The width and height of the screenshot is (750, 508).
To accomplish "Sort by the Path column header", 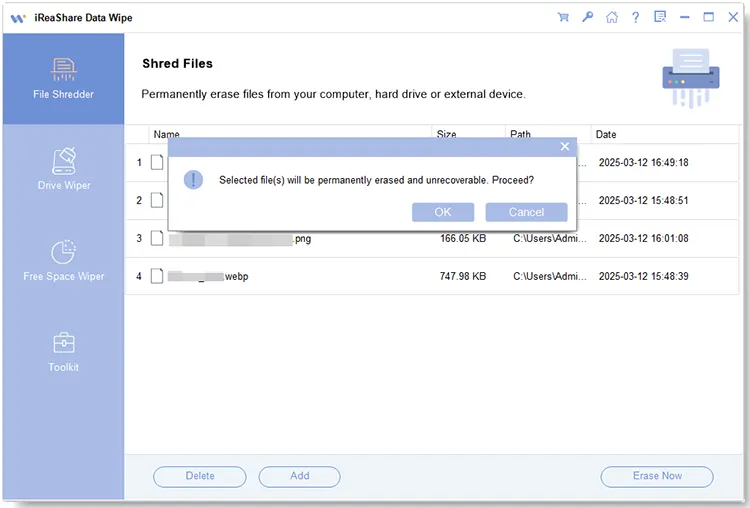I will [x=520, y=134].
